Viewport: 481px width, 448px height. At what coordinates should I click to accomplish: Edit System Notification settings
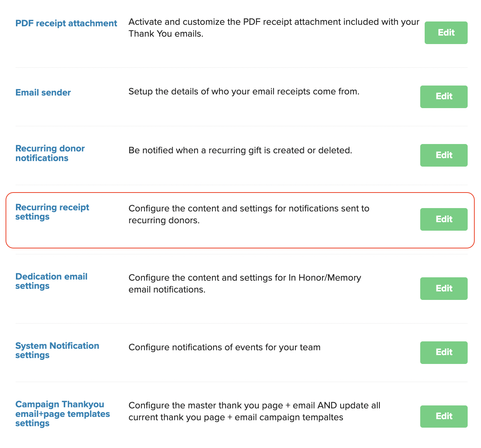tap(444, 352)
